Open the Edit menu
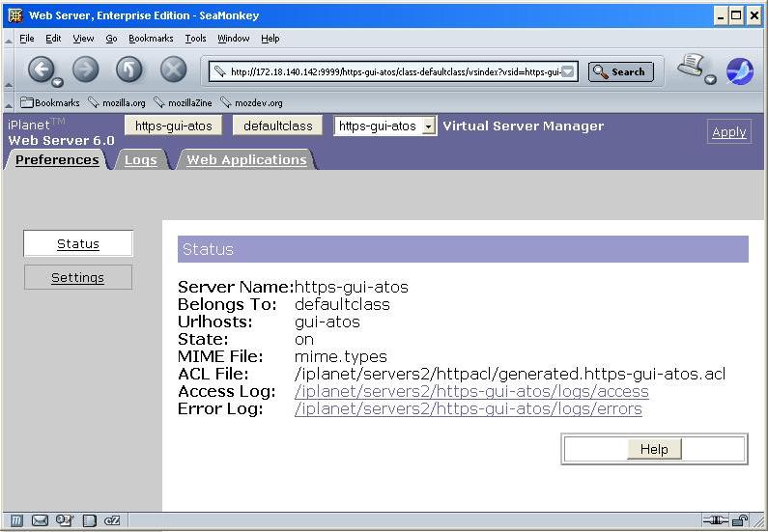The width and height of the screenshot is (768, 532). coord(53,39)
